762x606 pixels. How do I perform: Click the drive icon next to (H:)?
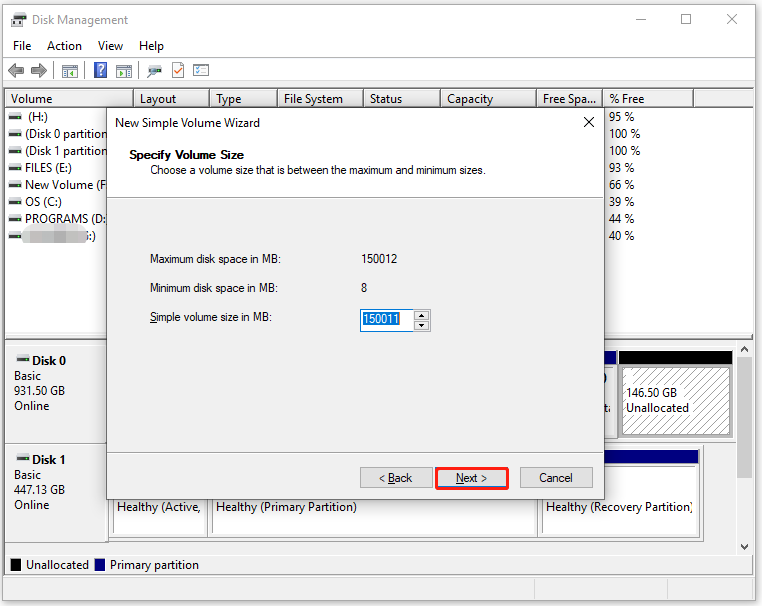click(x=15, y=117)
